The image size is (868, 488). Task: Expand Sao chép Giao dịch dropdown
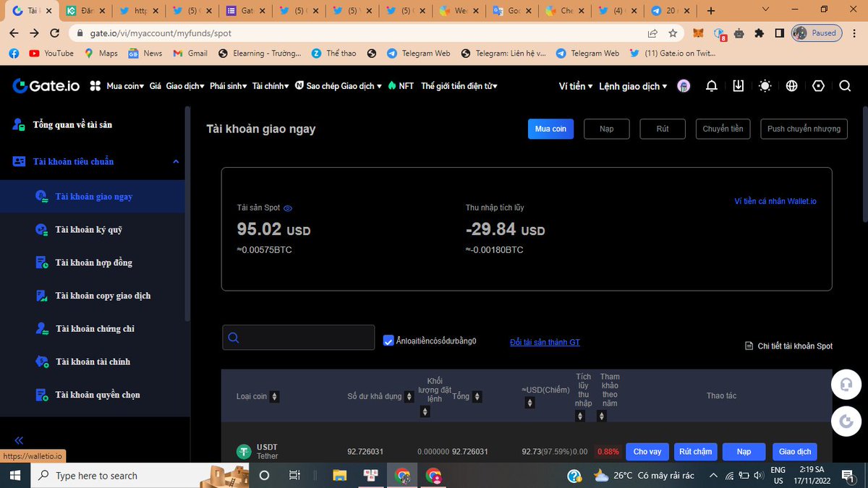(338, 86)
